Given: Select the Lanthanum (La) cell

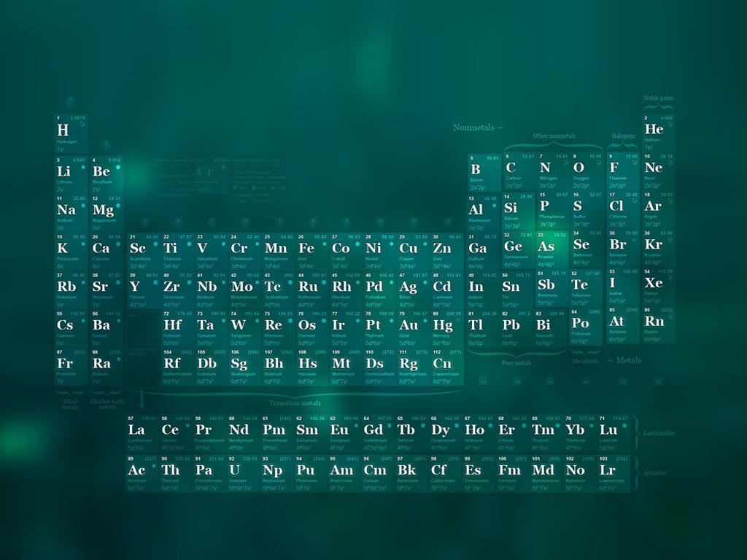Looking at the screenshot, I should pos(142,433).
